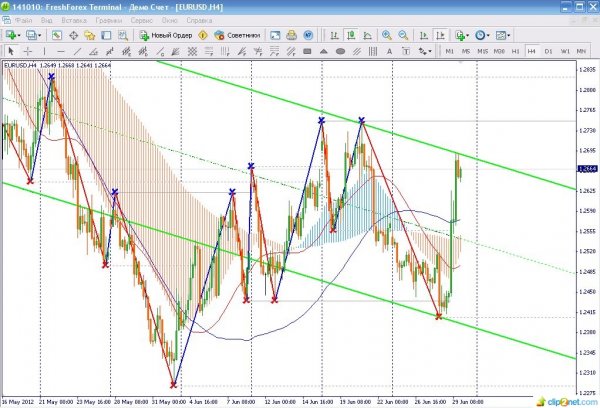Switch chart to line chart mode
Viewport: 600px width, 408px height.
pyautogui.click(x=366, y=34)
